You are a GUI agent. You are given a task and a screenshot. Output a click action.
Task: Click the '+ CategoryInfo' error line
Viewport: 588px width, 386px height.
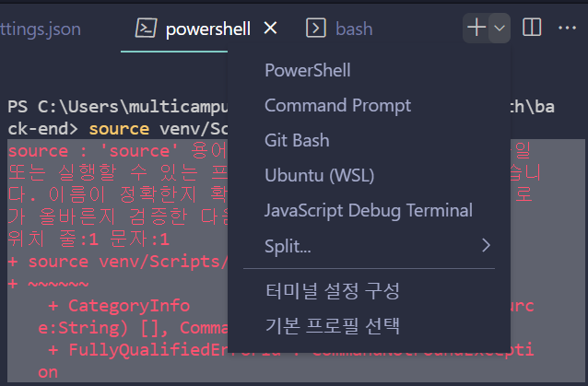point(119,306)
